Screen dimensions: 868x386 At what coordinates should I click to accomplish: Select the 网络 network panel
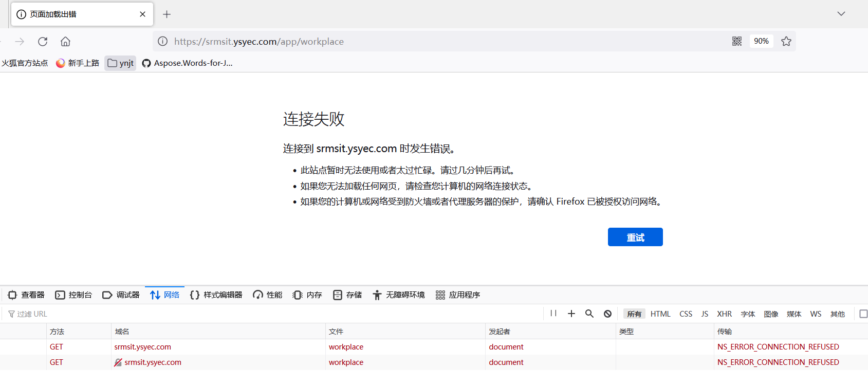click(x=165, y=295)
